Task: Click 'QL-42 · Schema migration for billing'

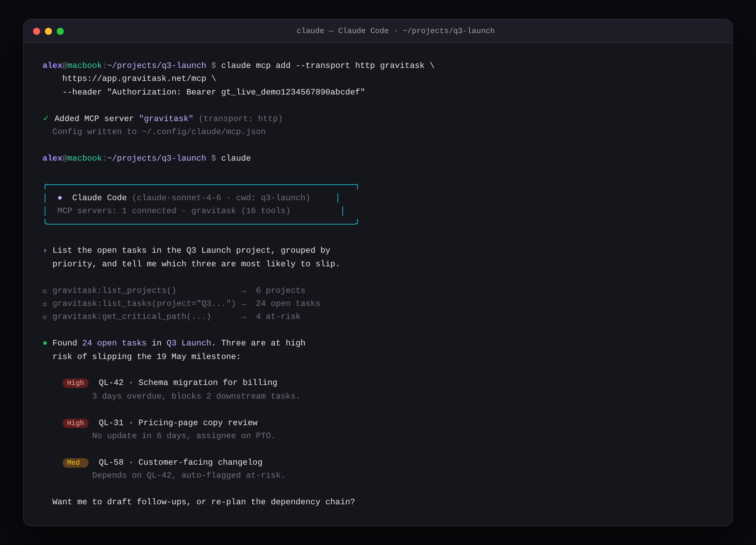Action: (188, 383)
